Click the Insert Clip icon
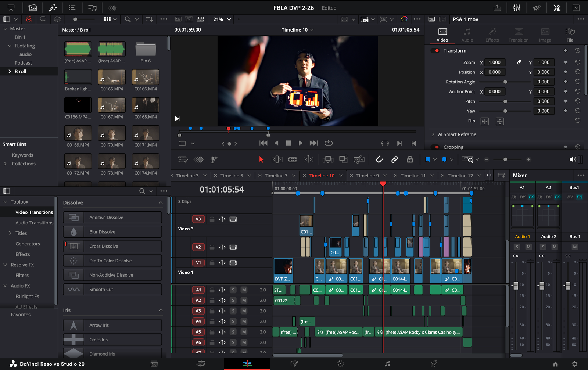Viewport: 588px width, 370px height. pyautogui.click(x=328, y=159)
